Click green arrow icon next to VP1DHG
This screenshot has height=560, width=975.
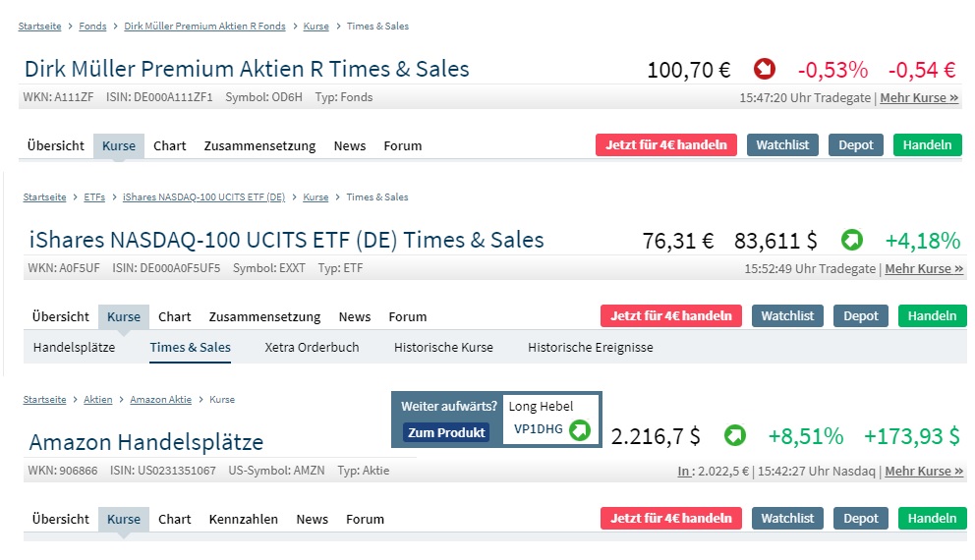click(580, 429)
